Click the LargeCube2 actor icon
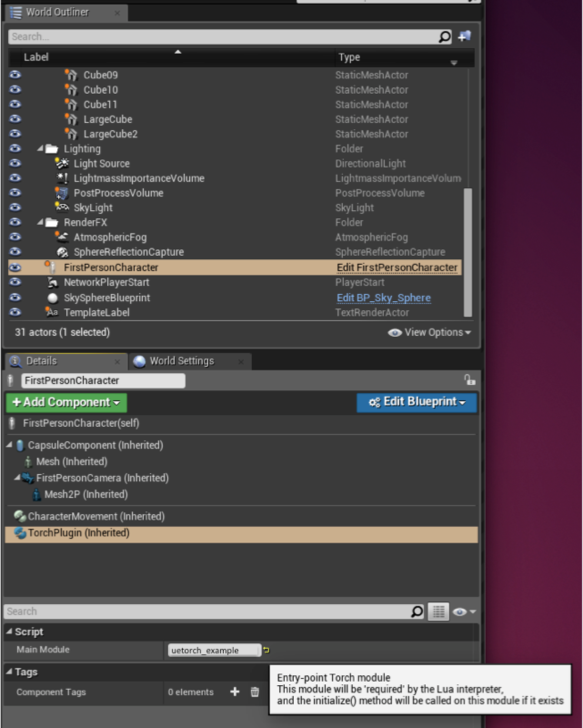 pyautogui.click(x=71, y=134)
